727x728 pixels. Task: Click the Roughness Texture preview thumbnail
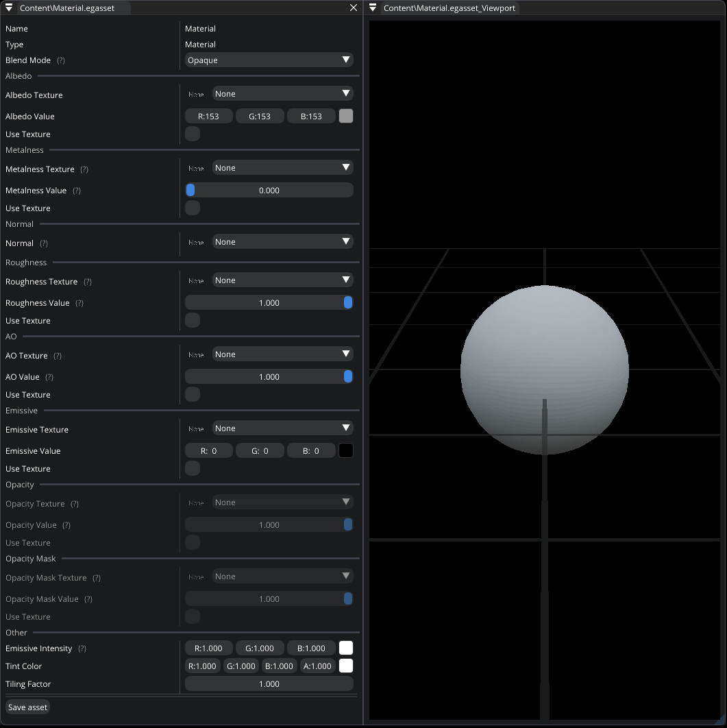point(196,281)
